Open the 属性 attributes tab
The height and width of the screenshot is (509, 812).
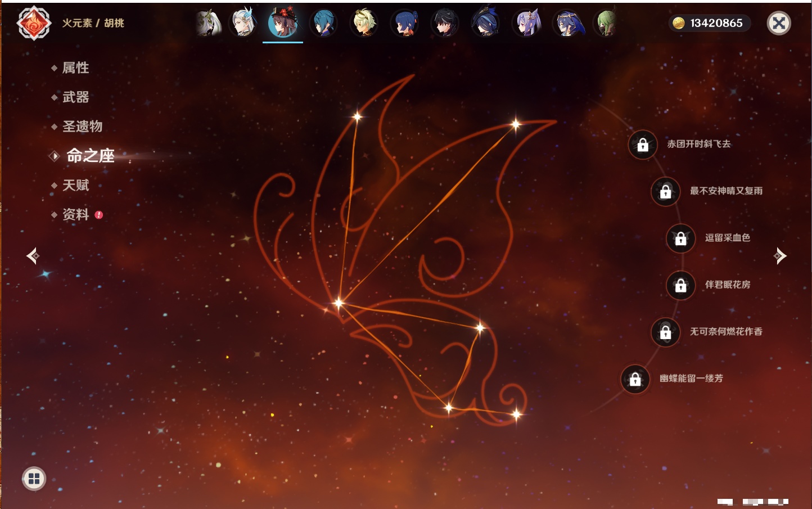click(x=75, y=68)
